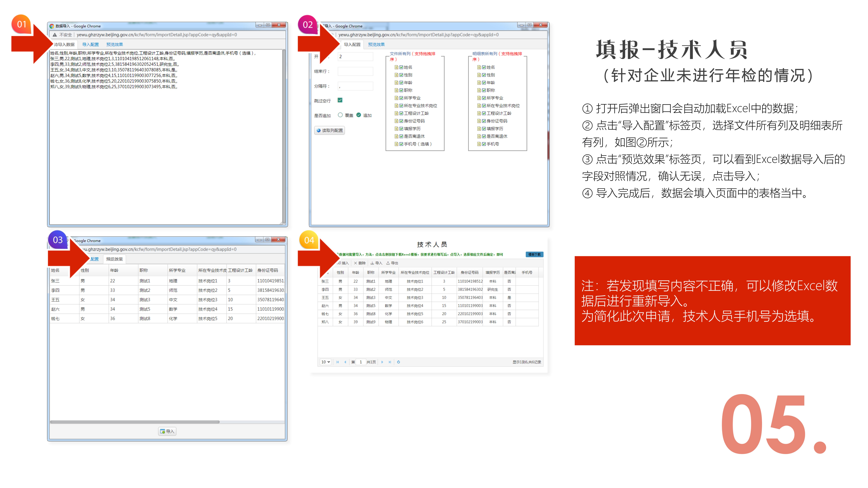Open the page-size dropdown showing 10
The image size is (868, 488).
coord(325,362)
